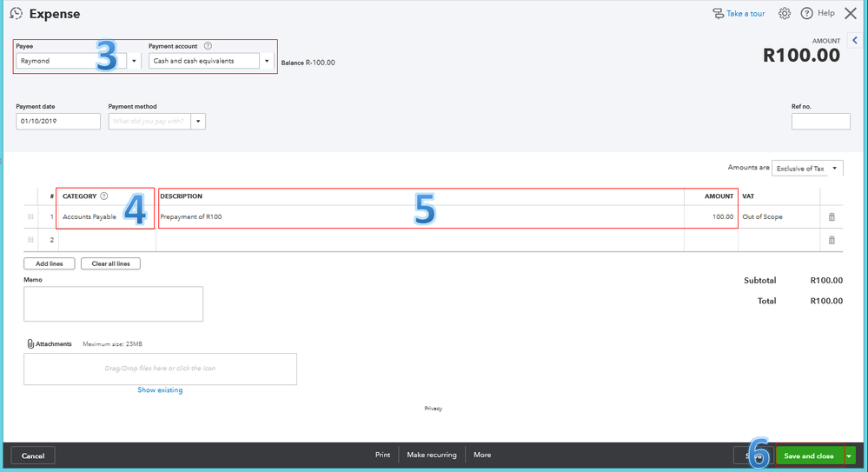Click the Attachments paperclip icon
The image size is (868, 472).
point(30,344)
